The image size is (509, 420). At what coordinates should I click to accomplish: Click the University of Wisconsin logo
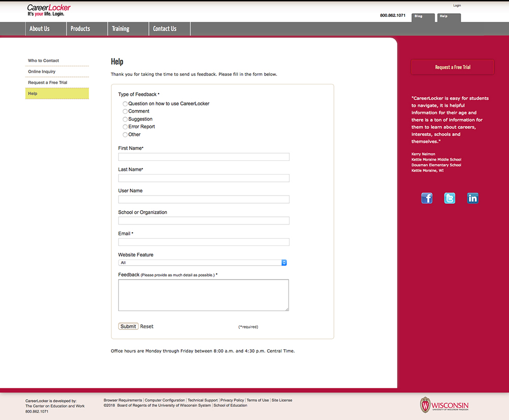click(444, 405)
